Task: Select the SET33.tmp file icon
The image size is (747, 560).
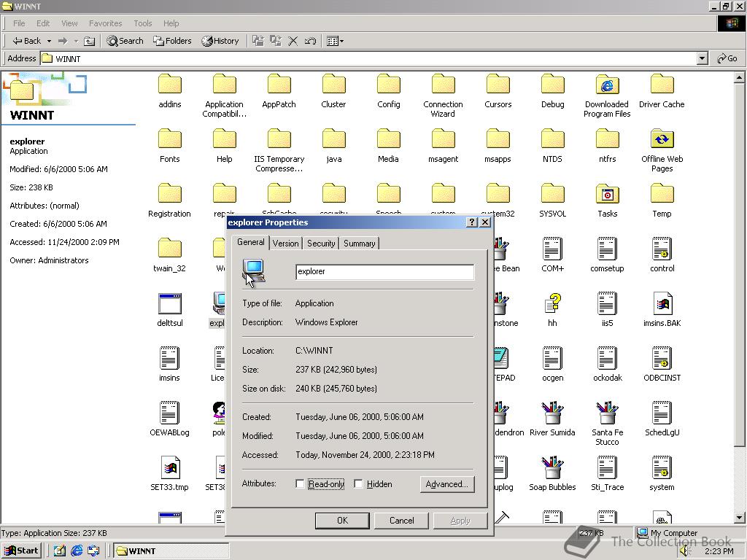Action: tap(169, 467)
